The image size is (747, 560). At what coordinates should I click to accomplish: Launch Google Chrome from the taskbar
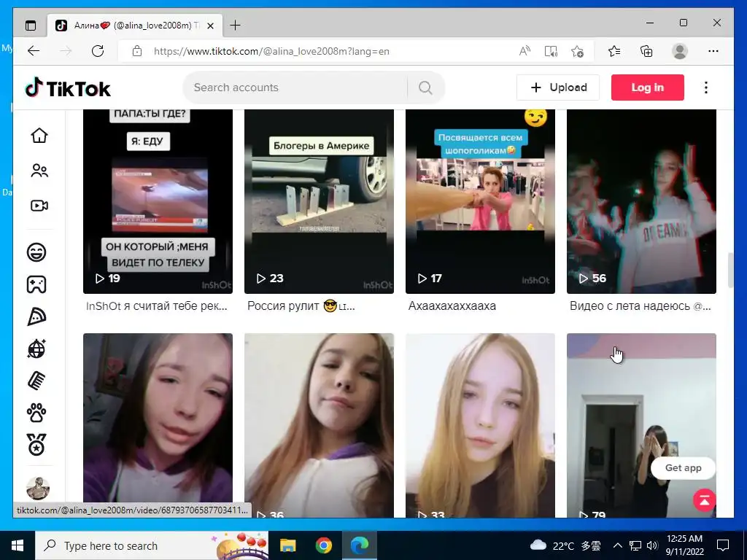click(x=323, y=545)
